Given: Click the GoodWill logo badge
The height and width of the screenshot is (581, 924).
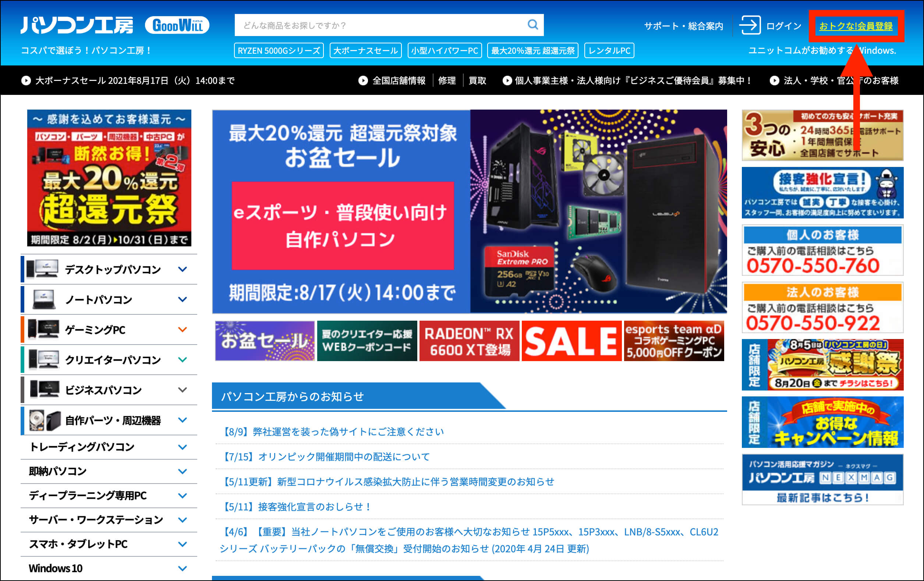Looking at the screenshot, I should click(177, 25).
